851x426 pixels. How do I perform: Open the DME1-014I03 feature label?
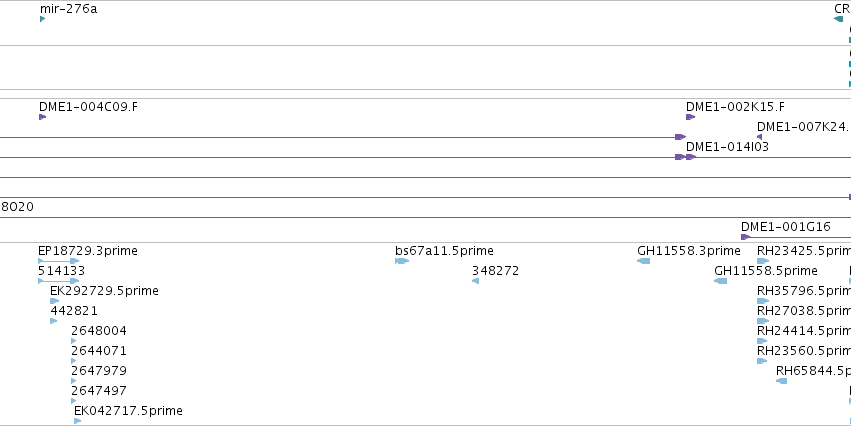coord(727,147)
